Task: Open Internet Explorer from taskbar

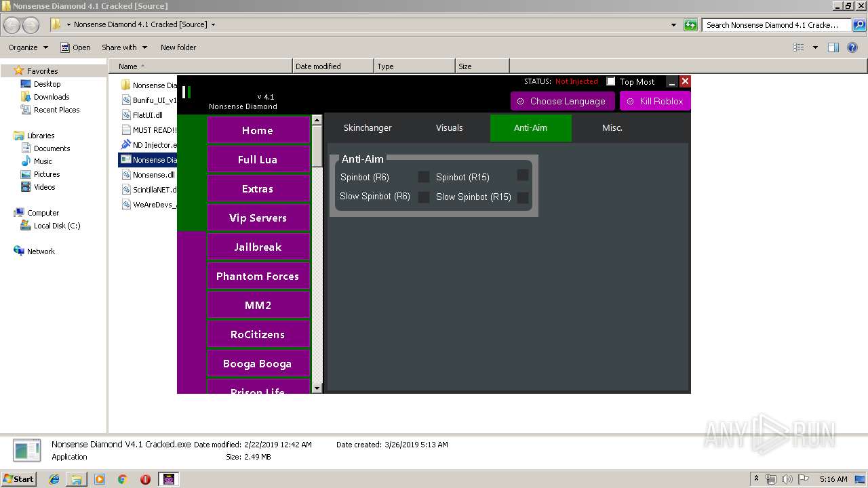Action: tap(54, 479)
